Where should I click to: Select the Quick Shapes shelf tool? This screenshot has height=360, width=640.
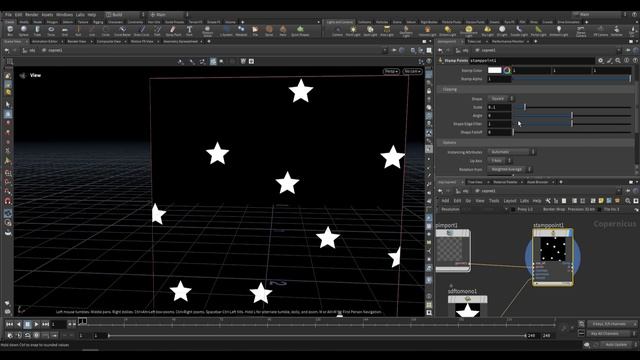pyautogui.click(x=300, y=31)
